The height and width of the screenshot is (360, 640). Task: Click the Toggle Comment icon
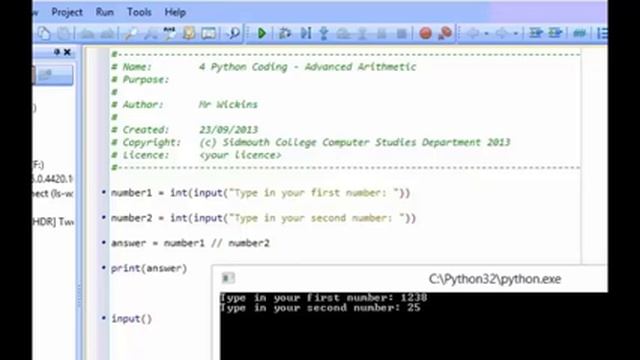(x=580, y=33)
